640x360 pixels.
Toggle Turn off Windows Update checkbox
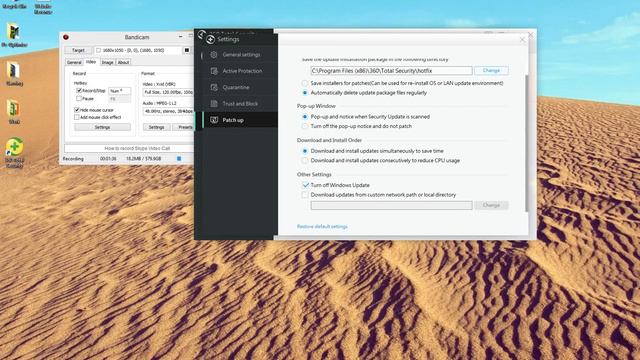click(305, 185)
